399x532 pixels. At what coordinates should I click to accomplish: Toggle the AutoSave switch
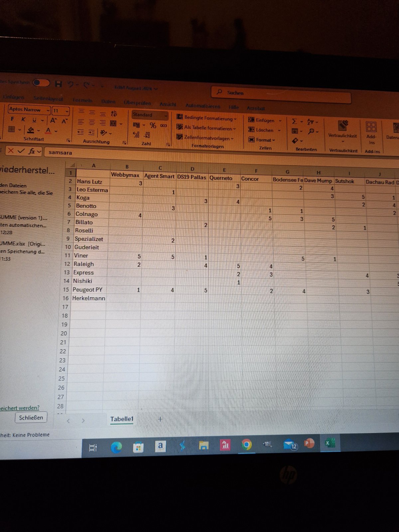(x=41, y=82)
